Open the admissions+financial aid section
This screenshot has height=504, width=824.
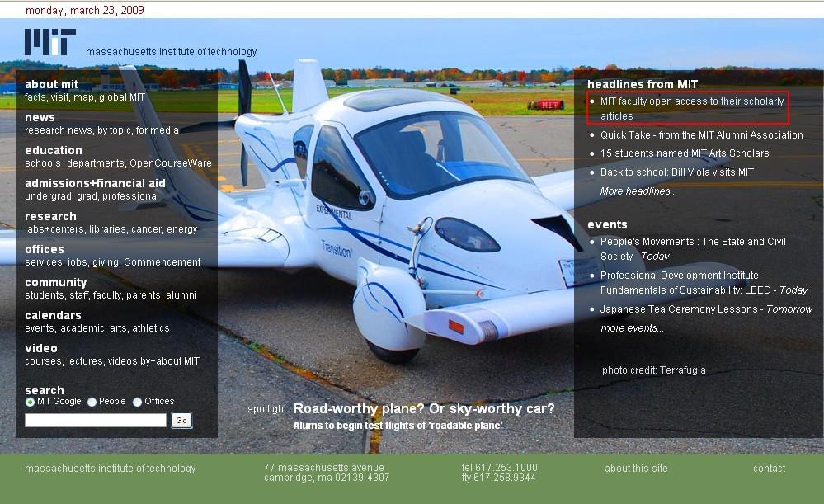pos(95,183)
